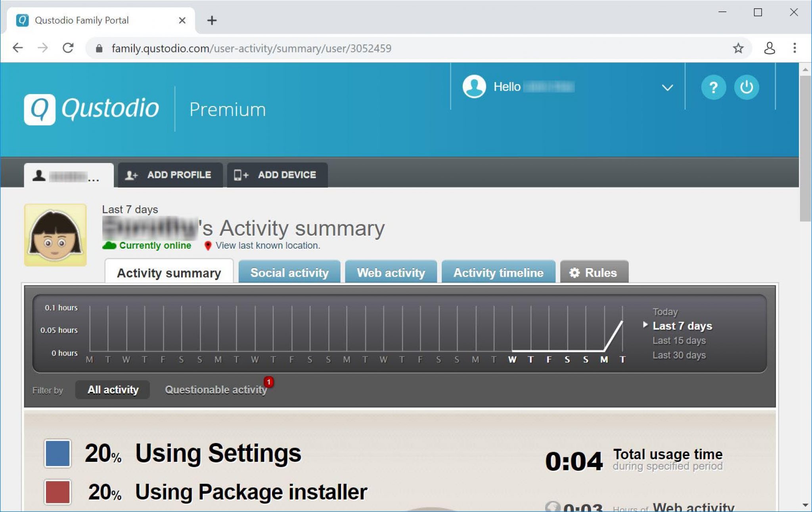Open the Activity summary tab
This screenshot has width=812, height=512.
point(169,272)
